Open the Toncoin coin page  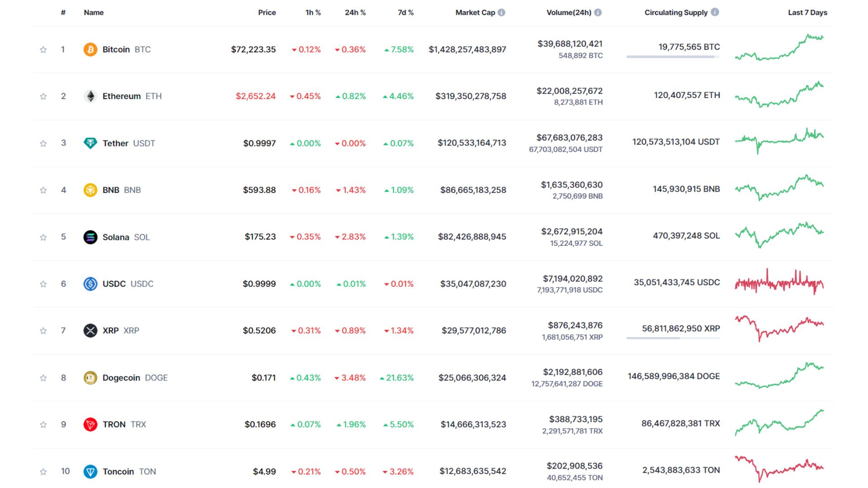(118, 471)
